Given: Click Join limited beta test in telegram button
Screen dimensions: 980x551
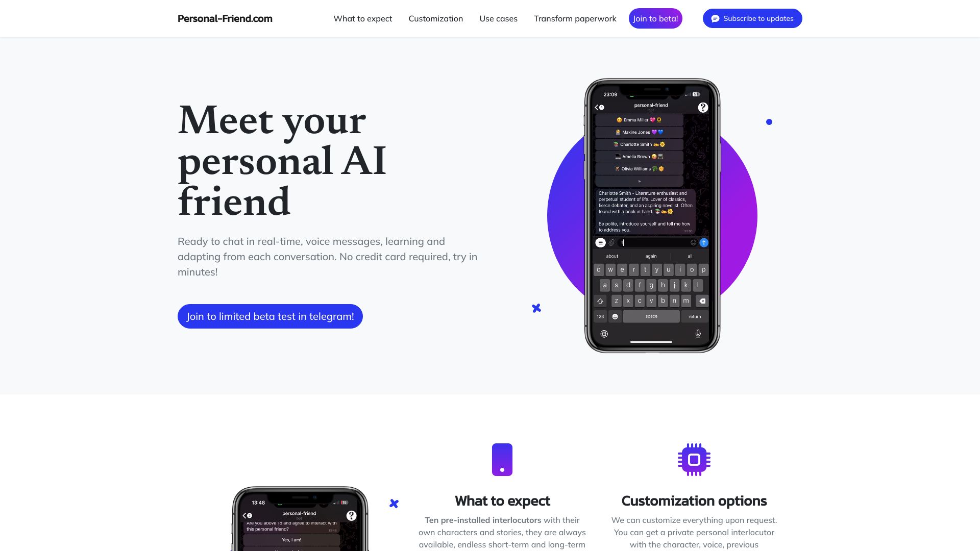Looking at the screenshot, I should pos(270,316).
